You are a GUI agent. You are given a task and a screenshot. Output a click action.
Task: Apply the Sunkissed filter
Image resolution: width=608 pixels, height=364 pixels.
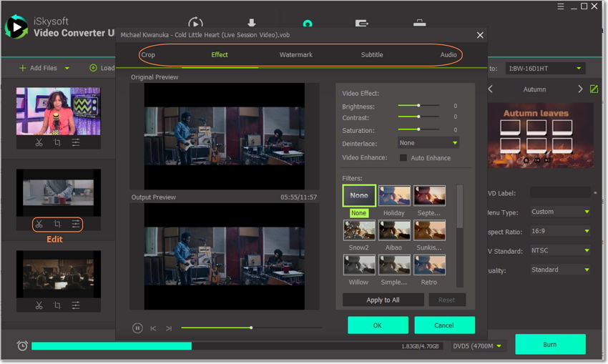point(429,230)
